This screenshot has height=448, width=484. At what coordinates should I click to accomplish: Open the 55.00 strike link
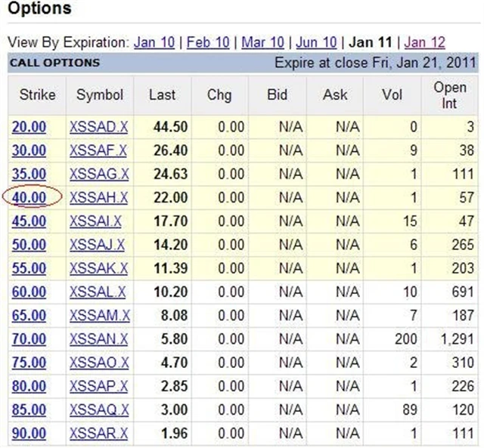tap(29, 268)
